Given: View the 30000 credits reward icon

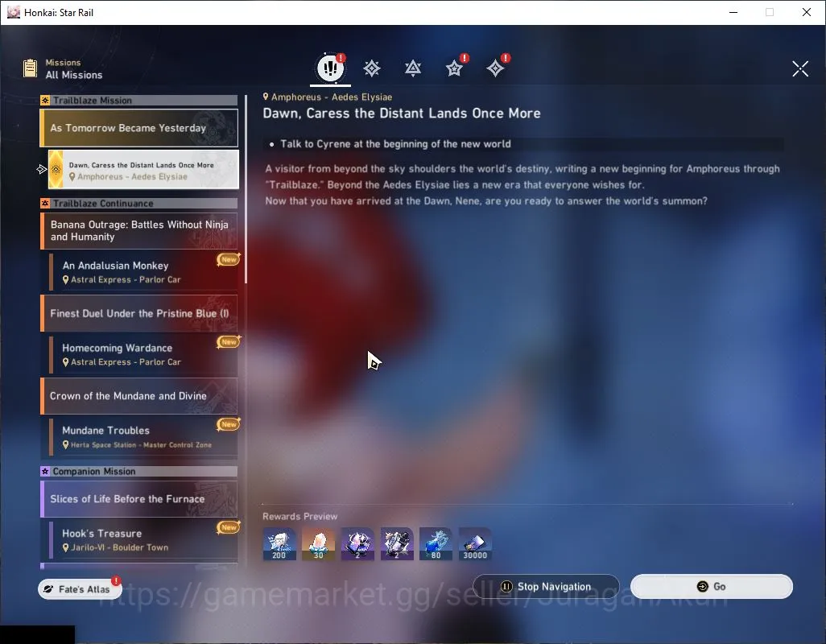Looking at the screenshot, I should click(x=475, y=544).
